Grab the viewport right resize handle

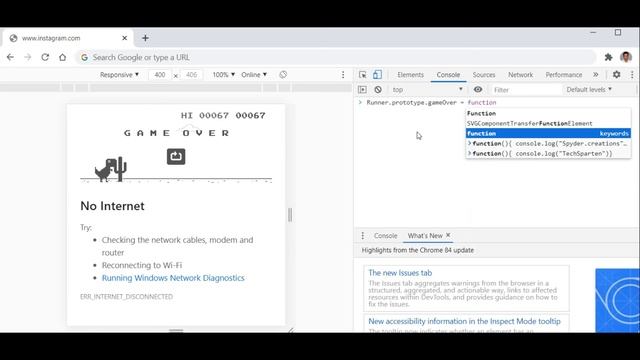(290, 214)
